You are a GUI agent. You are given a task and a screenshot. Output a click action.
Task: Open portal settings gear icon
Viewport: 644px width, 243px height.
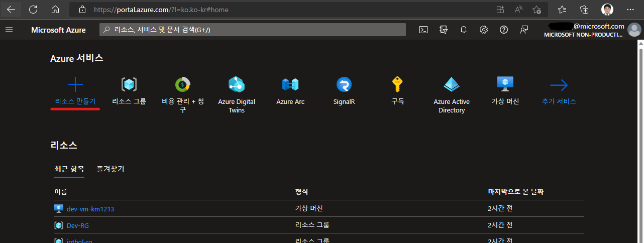[x=484, y=30]
